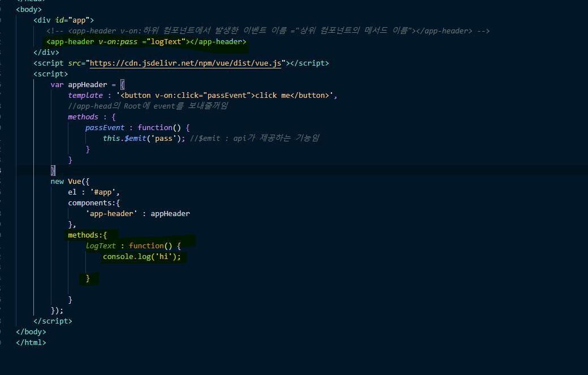Click this.$emit('pass') statement
Image resolution: width=588 pixels, height=375 pixels.
[144, 139]
